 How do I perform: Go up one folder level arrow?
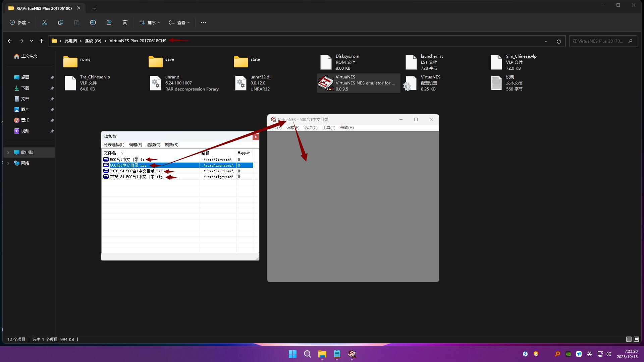click(x=41, y=41)
